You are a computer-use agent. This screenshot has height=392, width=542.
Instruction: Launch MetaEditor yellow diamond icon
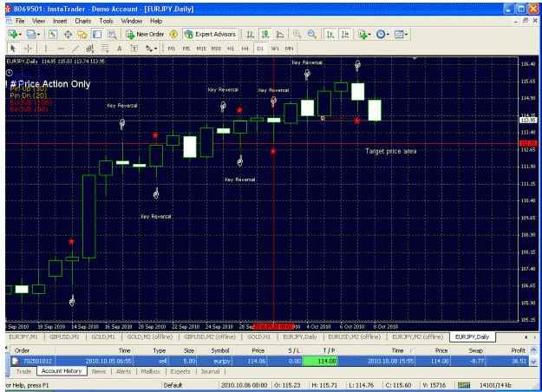coord(173,34)
